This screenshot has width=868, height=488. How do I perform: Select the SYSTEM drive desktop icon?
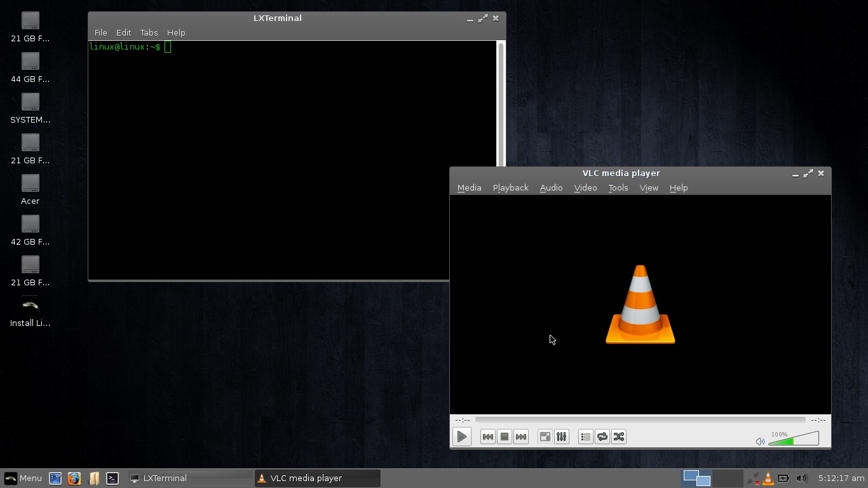tap(30, 108)
